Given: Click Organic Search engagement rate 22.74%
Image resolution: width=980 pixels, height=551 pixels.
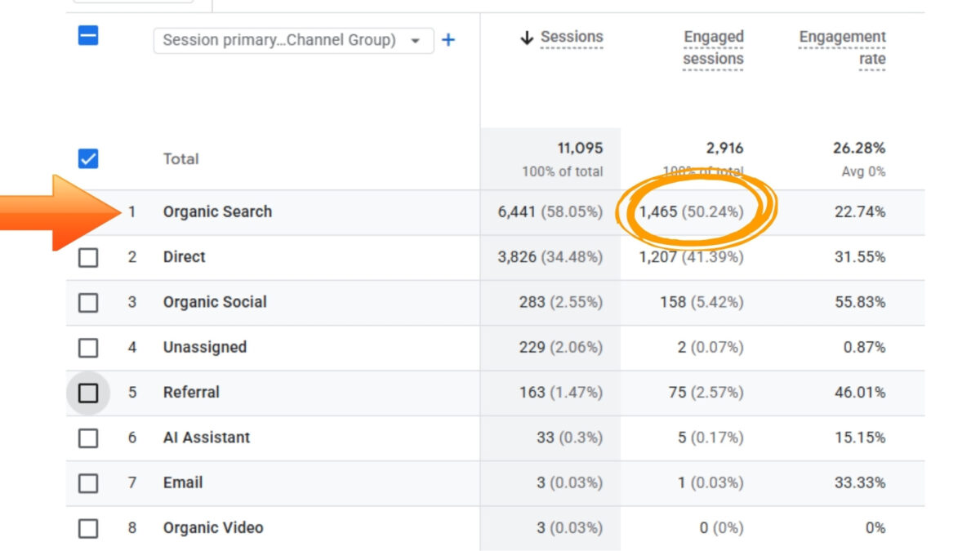Looking at the screenshot, I should pyautogui.click(x=860, y=212).
